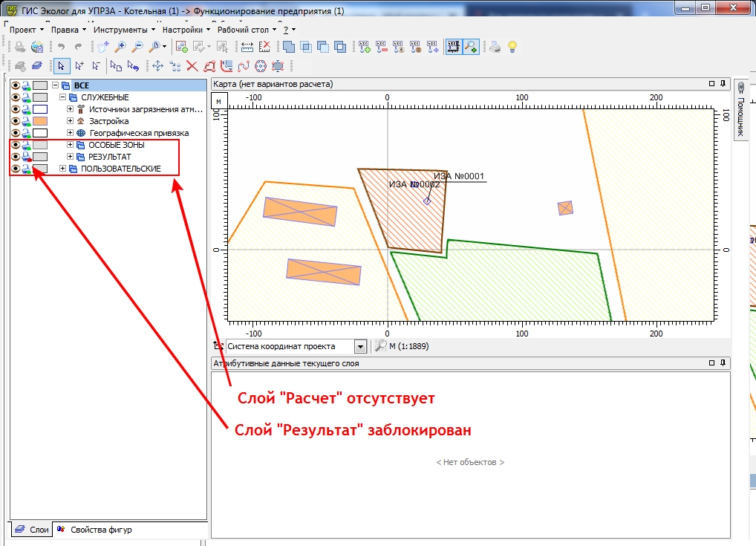
Task: Click the printer icon in toolbar
Action: click(x=495, y=47)
